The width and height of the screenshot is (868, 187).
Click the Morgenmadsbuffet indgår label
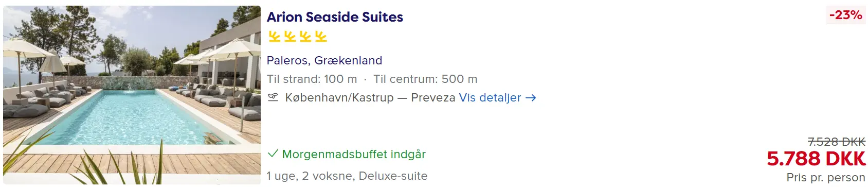354,154
